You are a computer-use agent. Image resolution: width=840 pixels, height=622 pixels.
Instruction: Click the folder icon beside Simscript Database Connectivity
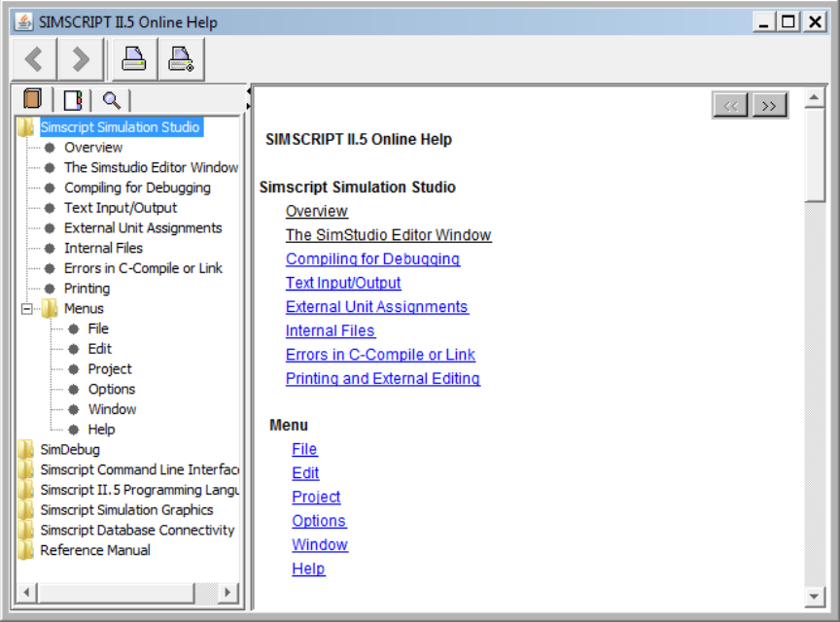(x=25, y=530)
